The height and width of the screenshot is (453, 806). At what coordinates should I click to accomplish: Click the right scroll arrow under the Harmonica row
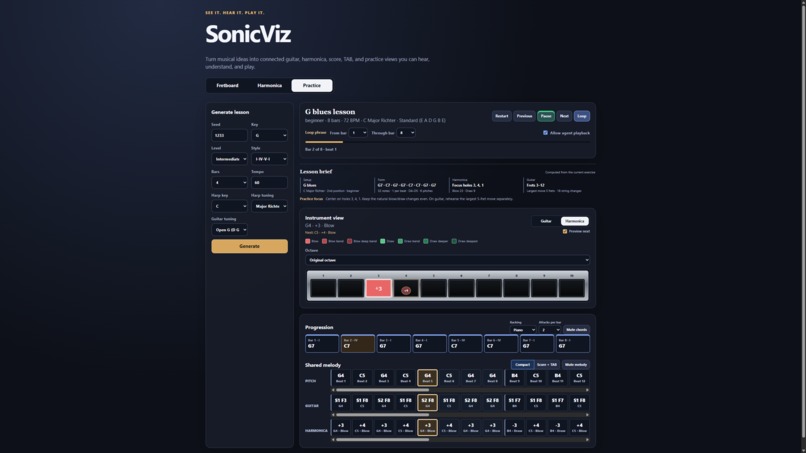click(587, 440)
